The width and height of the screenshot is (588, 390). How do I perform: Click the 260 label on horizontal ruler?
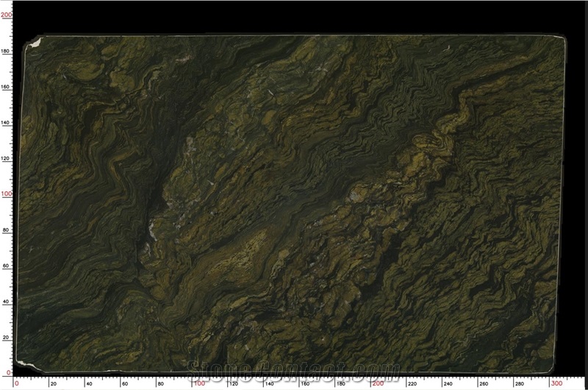coord(484,383)
